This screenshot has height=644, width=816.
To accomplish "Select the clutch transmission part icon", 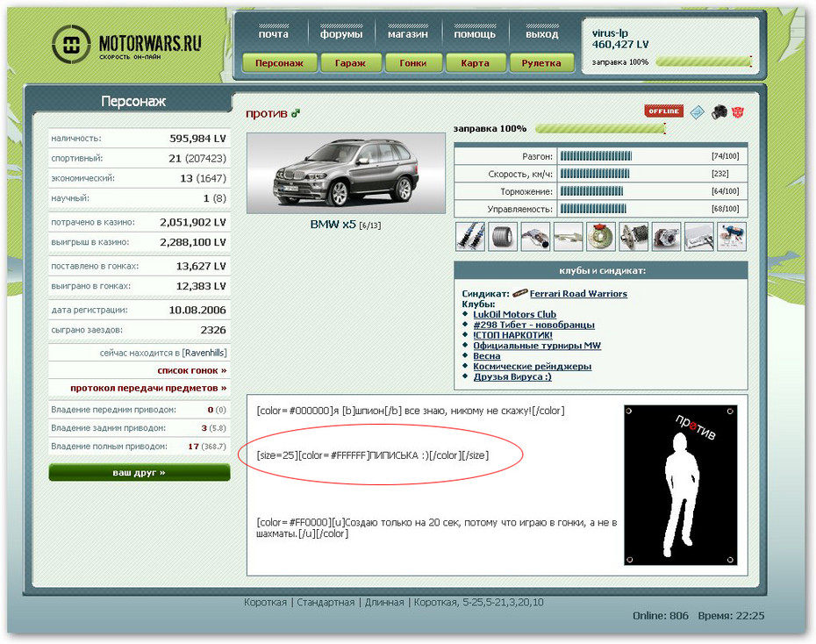I will point(633,237).
